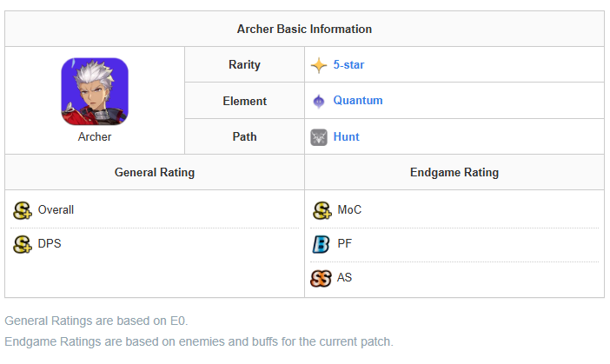Click the SS rating icon beside AS
Viewport: 610px width, 364px height.
coord(322,279)
